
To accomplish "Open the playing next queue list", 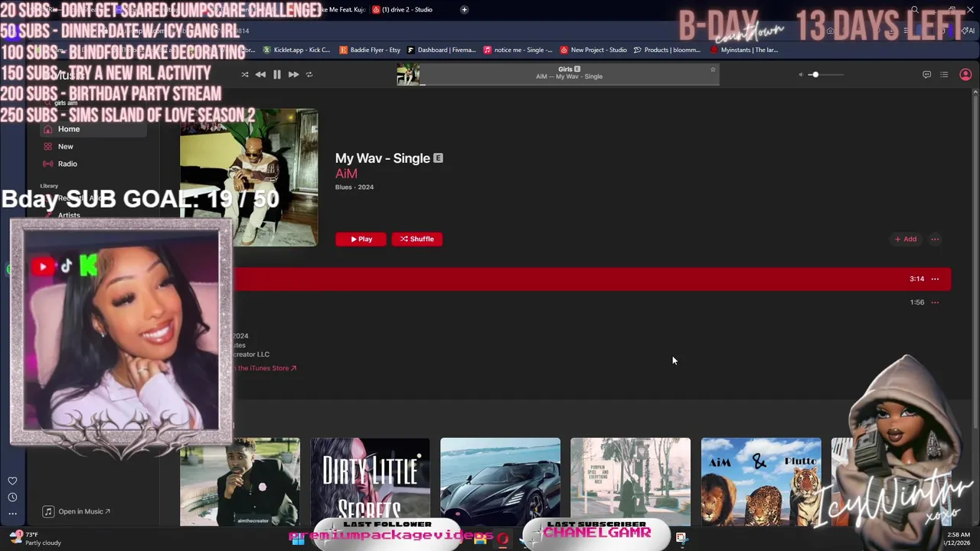I will pyautogui.click(x=944, y=74).
